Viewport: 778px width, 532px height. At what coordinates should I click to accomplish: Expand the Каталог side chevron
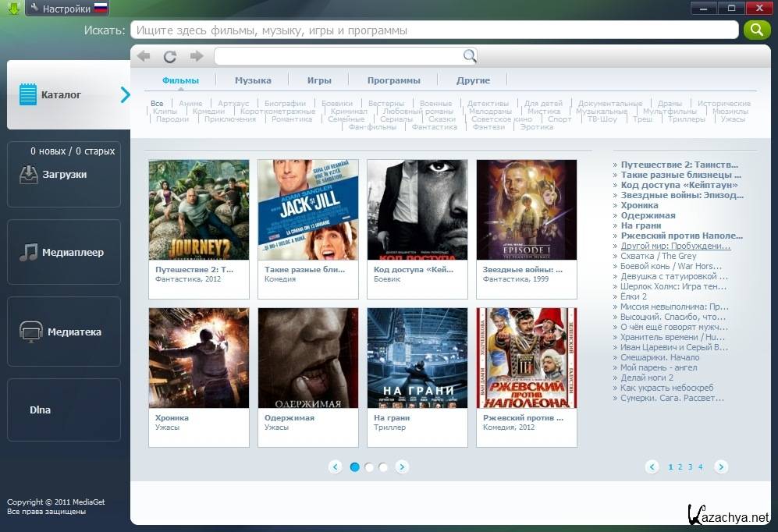click(x=125, y=95)
